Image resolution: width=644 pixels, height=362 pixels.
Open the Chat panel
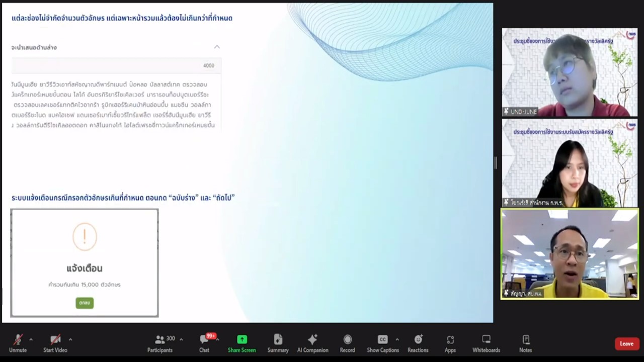click(x=204, y=340)
